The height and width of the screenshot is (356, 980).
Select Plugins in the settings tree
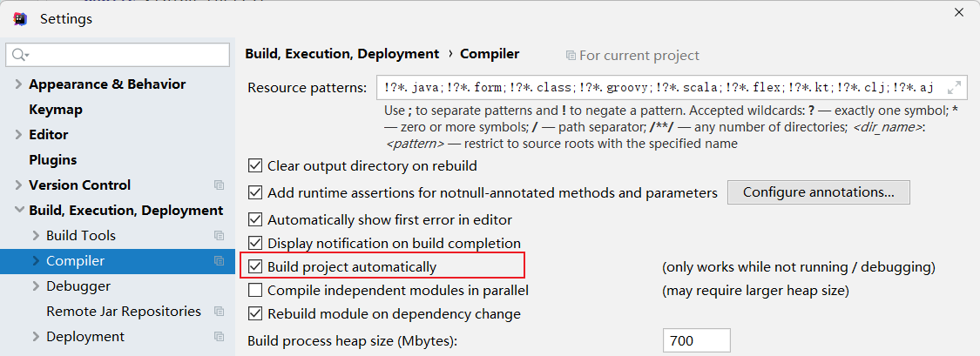pos(52,160)
